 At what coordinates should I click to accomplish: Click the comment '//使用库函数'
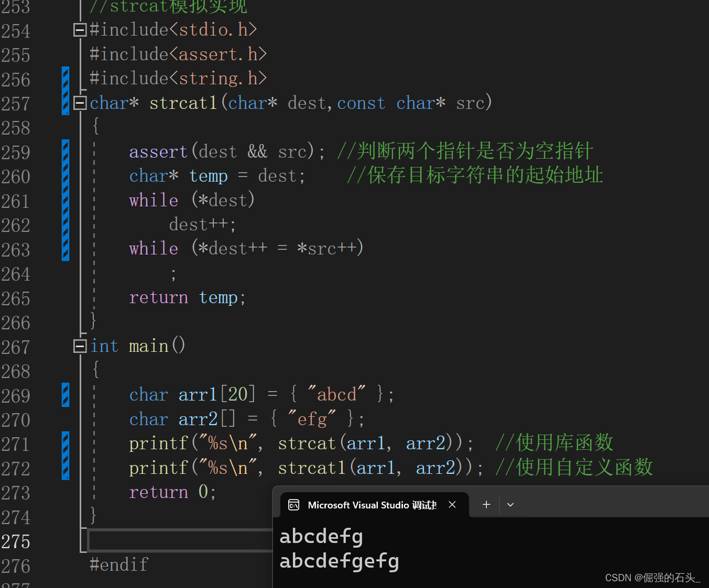click(554, 443)
